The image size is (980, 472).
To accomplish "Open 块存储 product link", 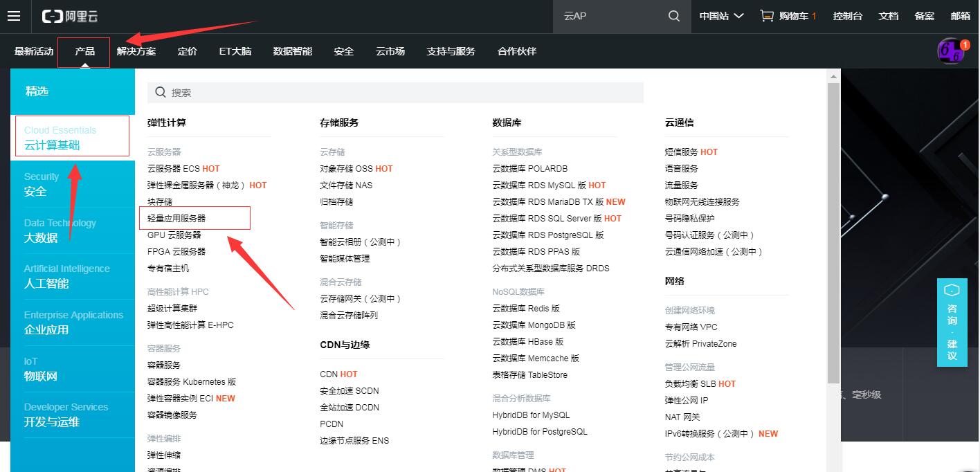I will pyautogui.click(x=160, y=201).
